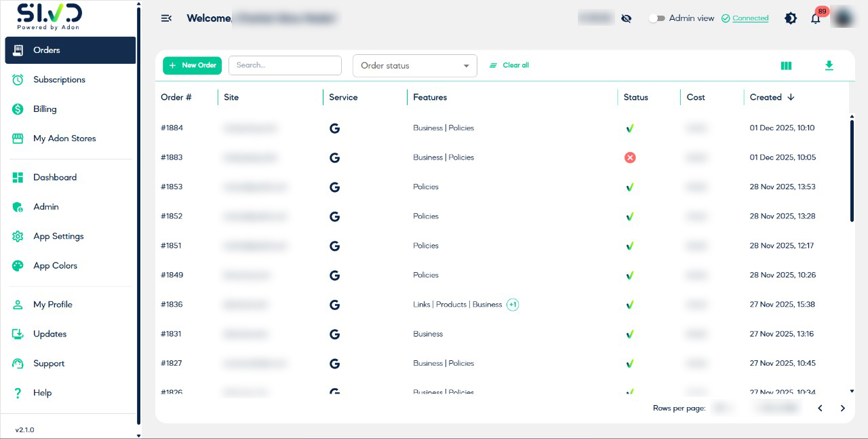The width and height of the screenshot is (868, 439).
Task: Click the +1 features badge on order #1836
Action: [513, 305]
